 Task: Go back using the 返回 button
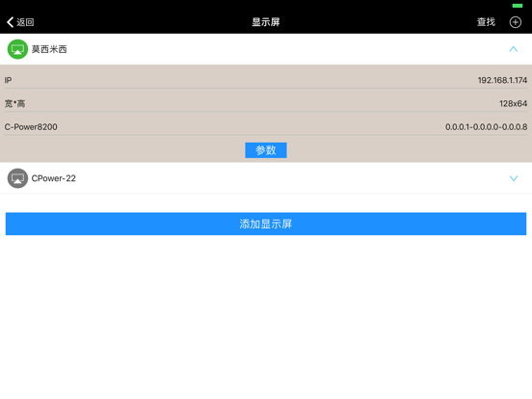tap(20, 22)
